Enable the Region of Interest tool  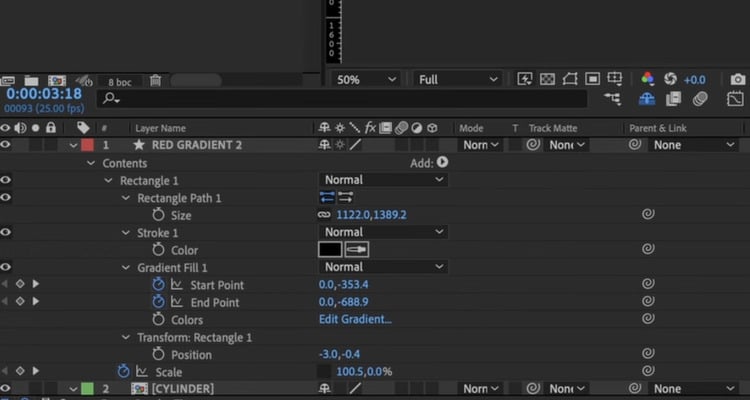coord(592,79)
